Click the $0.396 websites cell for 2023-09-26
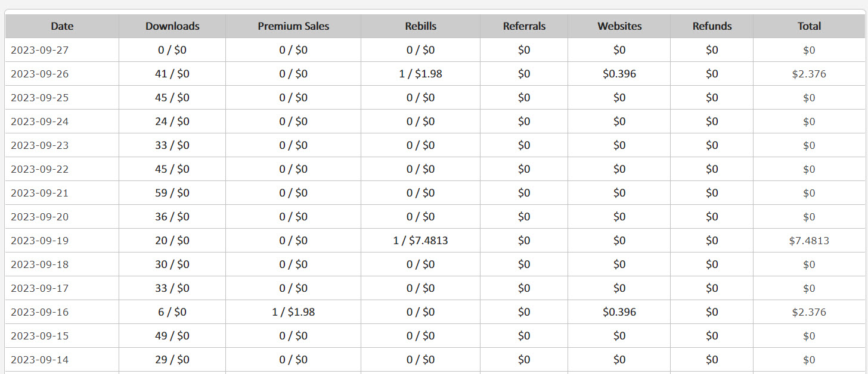This screenshot has height=374, width=868. pyautogui.click(x=619, y=74)
